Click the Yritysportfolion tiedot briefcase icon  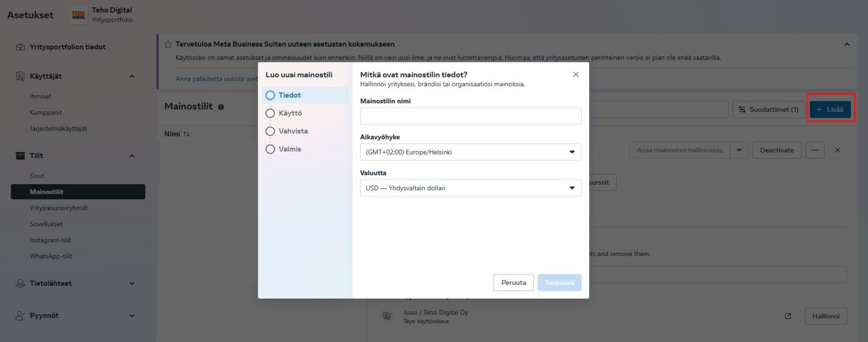click(x=20, y=47)
